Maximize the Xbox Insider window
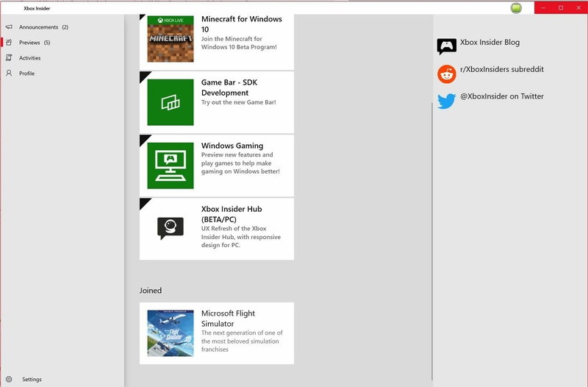This screenshot has height=387, width=588. point(561,7)
